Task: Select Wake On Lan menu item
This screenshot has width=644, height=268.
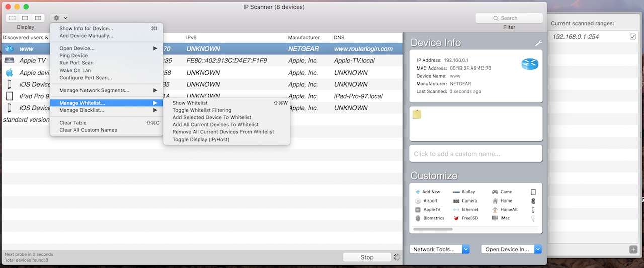Action: point(106,70)
